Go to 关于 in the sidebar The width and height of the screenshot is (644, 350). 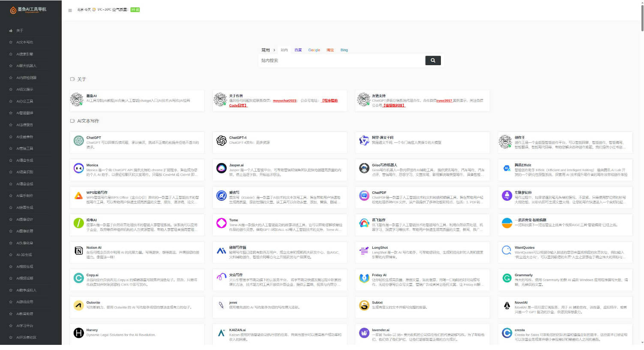tap(20, 30)
